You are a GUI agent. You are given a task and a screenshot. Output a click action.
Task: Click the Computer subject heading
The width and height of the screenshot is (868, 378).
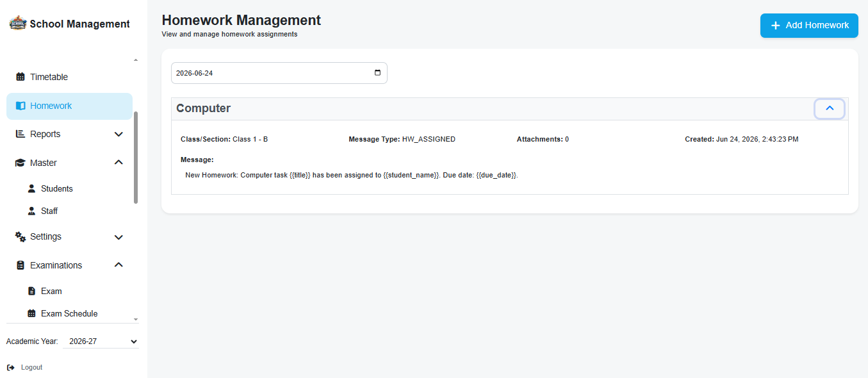(x=203, y=108)
